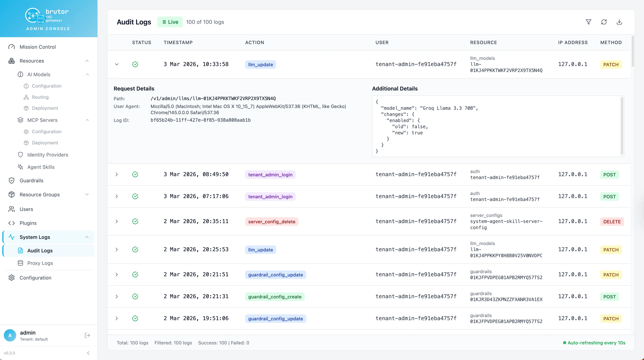Screen dimensions: 644x360
Task: Collapse the System Logs chevron
Action: tap(87, 237)
